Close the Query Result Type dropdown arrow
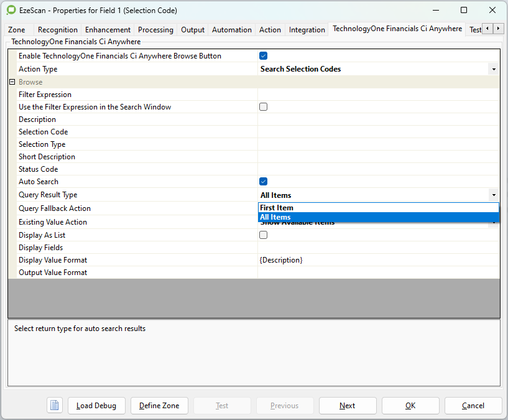Screen dimensions: 508x420 tap(493, 195)
